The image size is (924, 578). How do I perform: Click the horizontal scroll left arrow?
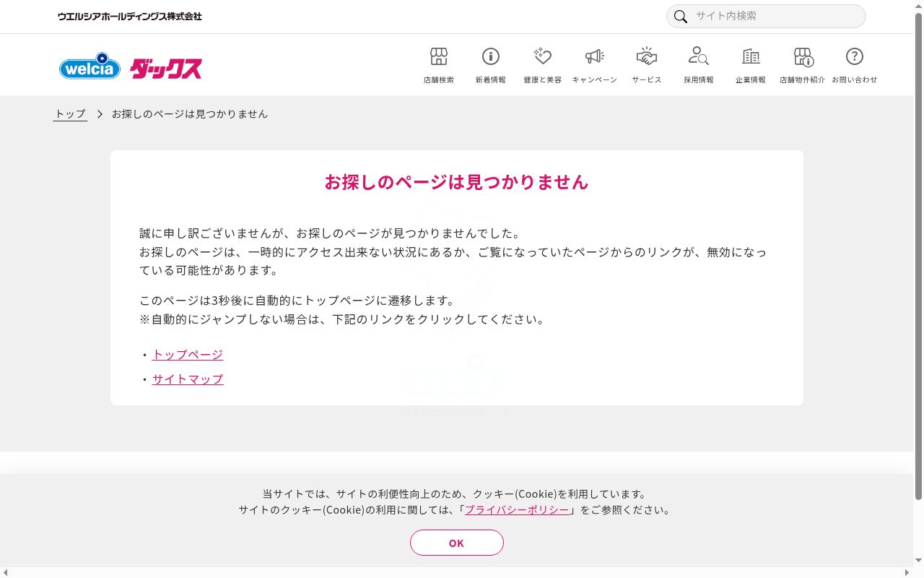pos(6,573)
